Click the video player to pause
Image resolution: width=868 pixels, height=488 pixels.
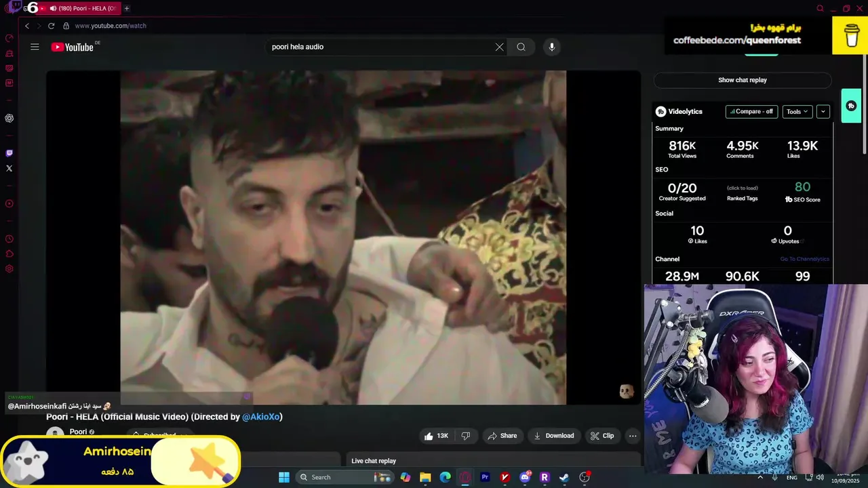pos(343,237)
